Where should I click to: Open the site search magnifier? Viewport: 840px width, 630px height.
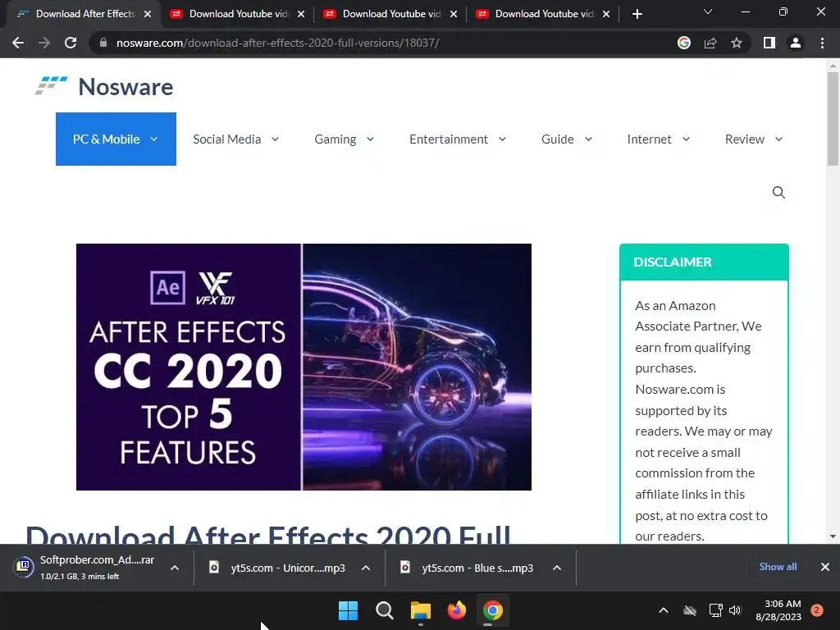pyautogui.click(x=779, y=192)
